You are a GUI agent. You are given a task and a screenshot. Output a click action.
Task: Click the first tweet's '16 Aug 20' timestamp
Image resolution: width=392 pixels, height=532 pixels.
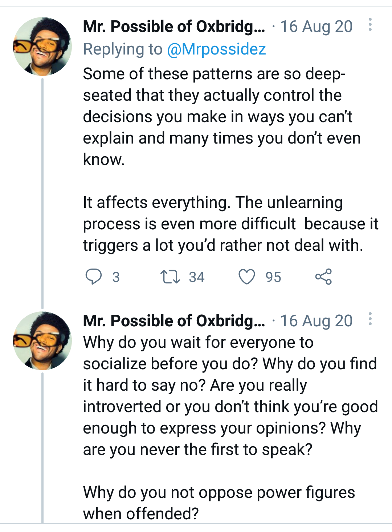(x=316, y=27)
